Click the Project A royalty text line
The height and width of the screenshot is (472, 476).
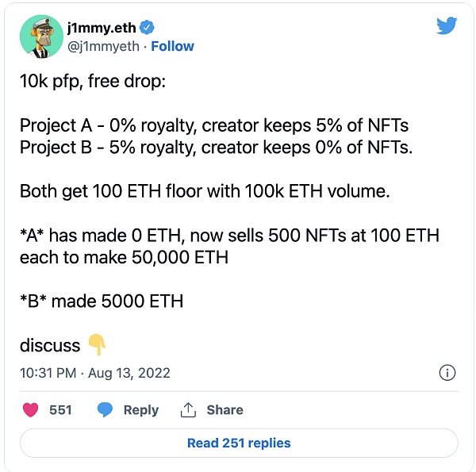click(x=214, y=125)
